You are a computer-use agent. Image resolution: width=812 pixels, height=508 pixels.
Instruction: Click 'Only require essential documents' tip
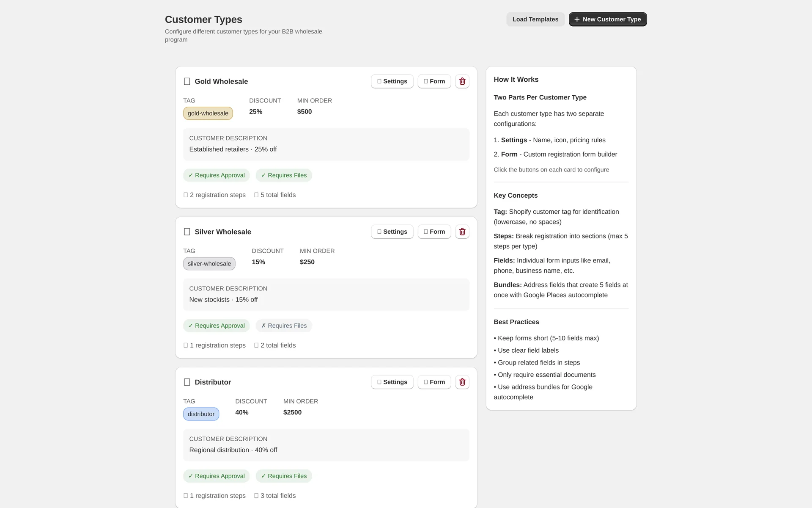coord(545,375)
